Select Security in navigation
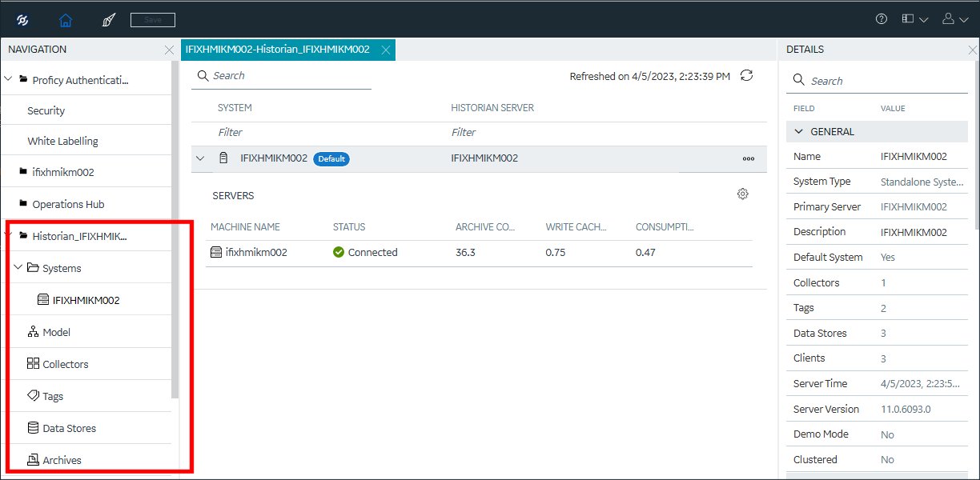The height and width of the screenshot is (480, 980). pyautogui.click(x=46, y=110)
